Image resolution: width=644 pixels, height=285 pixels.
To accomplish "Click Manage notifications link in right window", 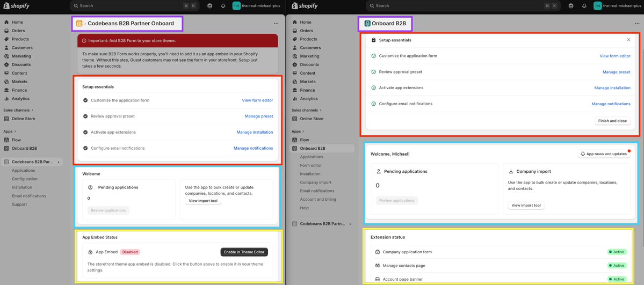I will coord(611,104).
